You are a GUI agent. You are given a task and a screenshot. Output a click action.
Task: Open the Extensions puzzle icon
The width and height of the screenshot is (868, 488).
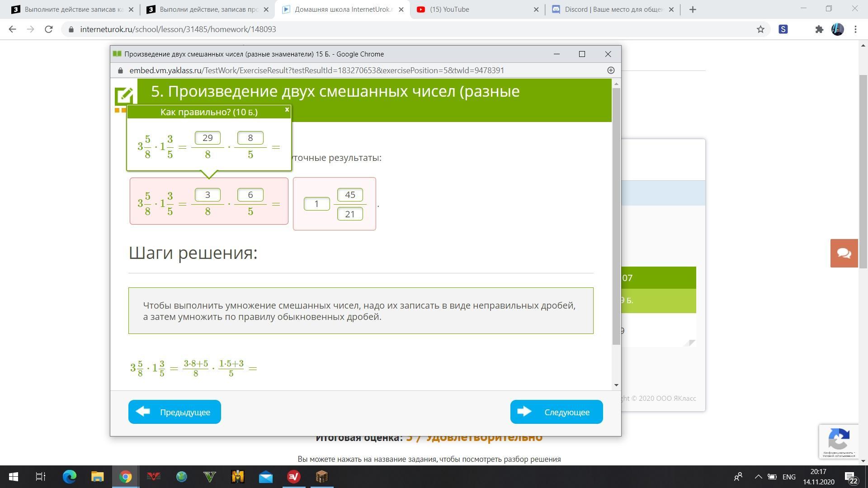tap(819, 29)
